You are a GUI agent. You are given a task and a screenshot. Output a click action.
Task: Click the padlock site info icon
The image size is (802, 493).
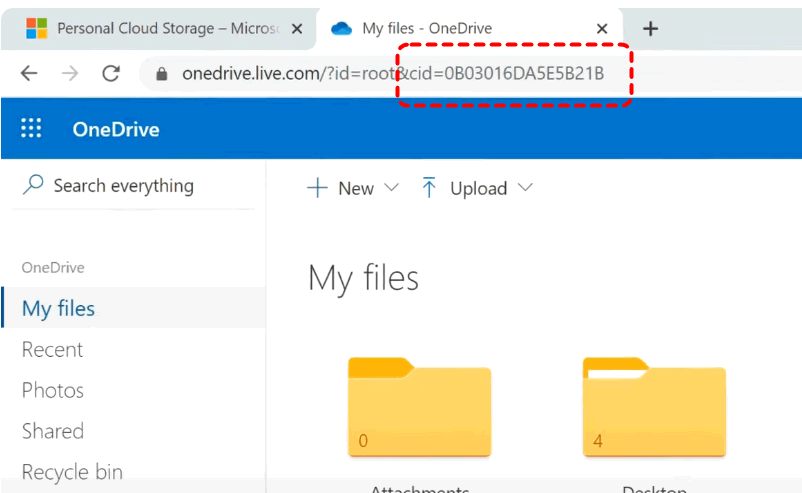162,74
